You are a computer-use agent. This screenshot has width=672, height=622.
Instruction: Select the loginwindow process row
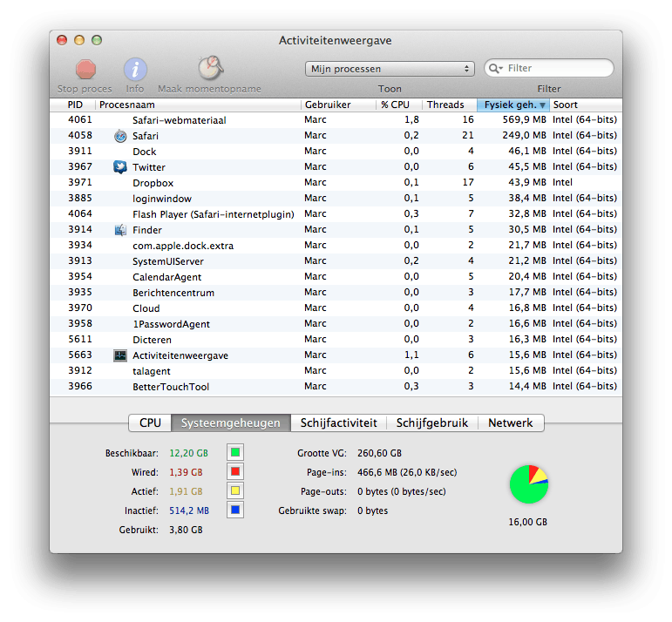pos(336,199)
